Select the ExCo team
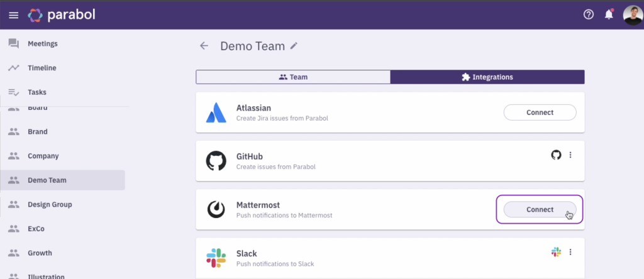Screen dimensions: 644x279 (x=62, y=229)
